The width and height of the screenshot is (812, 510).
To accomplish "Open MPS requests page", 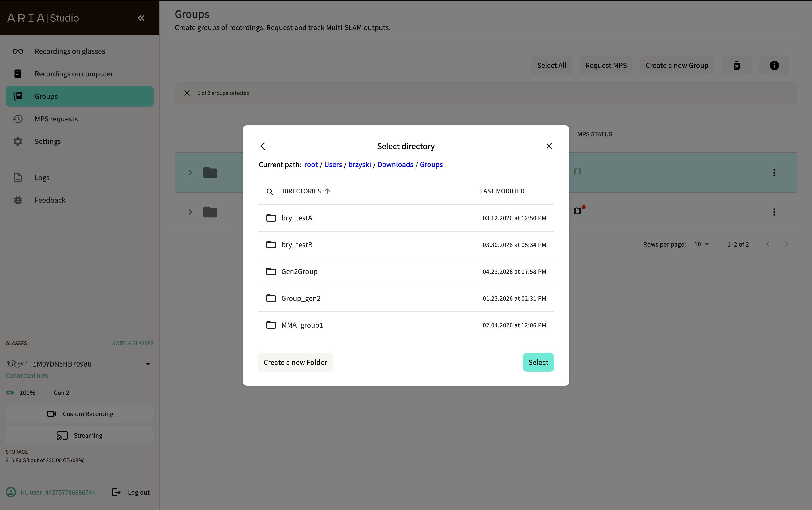I will click(x=80, y=119).
